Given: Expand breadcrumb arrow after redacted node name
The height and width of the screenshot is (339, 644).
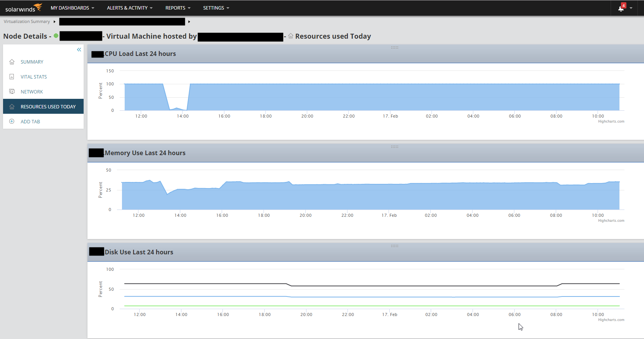Looking at the screenshot, I should tap(189, 21).
